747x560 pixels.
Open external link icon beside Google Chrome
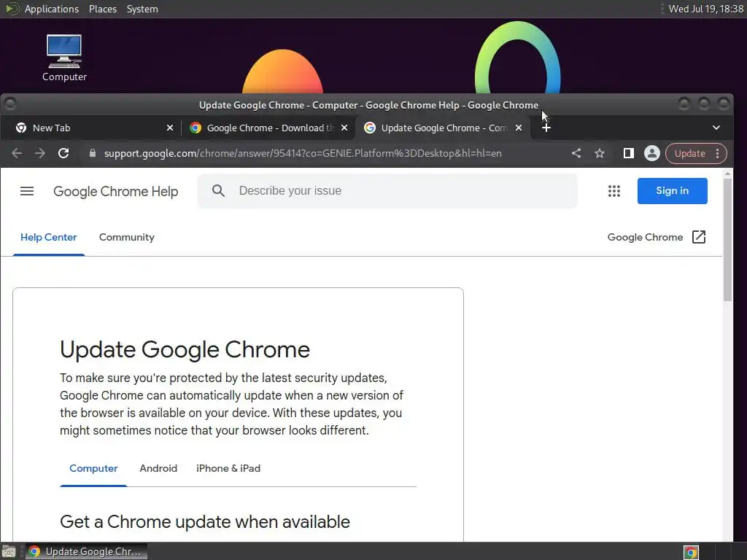pyautogui.click(x=698, y=237)
